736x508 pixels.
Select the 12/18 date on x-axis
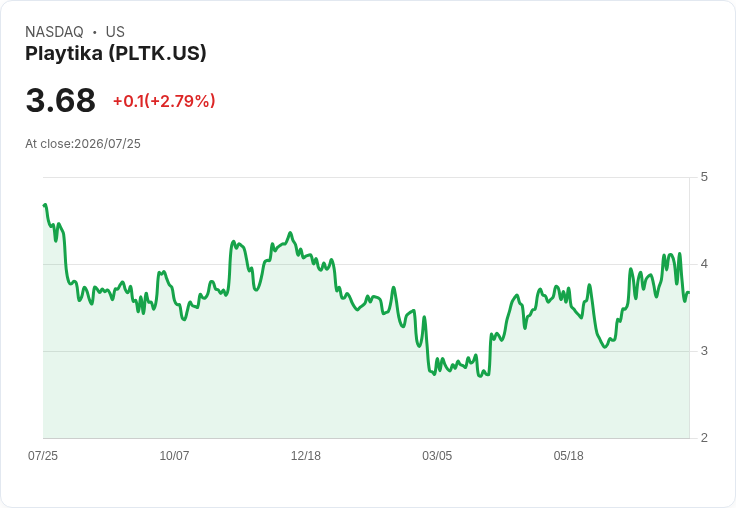pyautogui.click(x=306, y=455)
